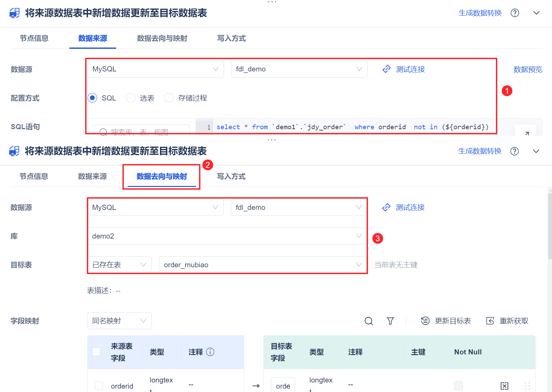552x392 pixels.
Task: Switch to the 写入方式 tab in the top panel
Action: coord(232,38)
